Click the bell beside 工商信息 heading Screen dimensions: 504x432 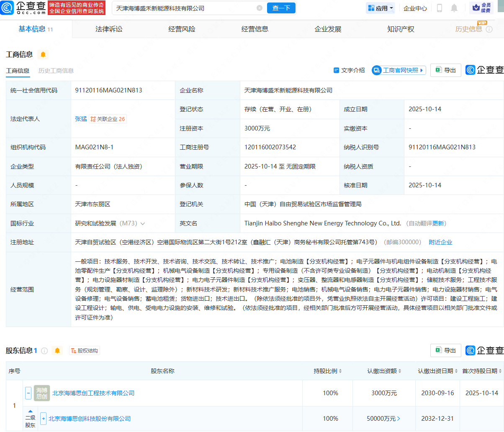tap(43, 54)
